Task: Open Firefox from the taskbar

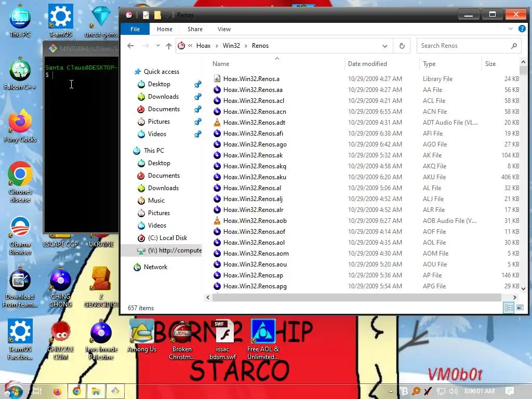Action: tap(57, 391)
